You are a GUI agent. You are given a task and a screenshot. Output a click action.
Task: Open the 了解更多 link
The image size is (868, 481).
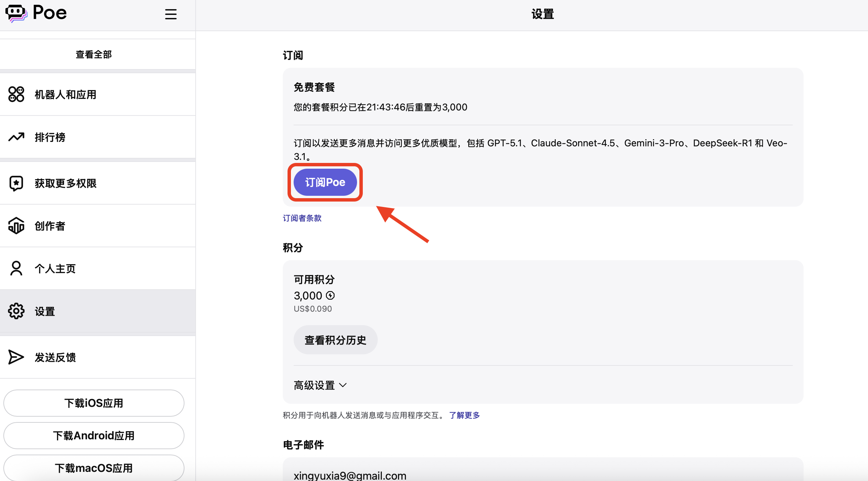pos(464,415)
